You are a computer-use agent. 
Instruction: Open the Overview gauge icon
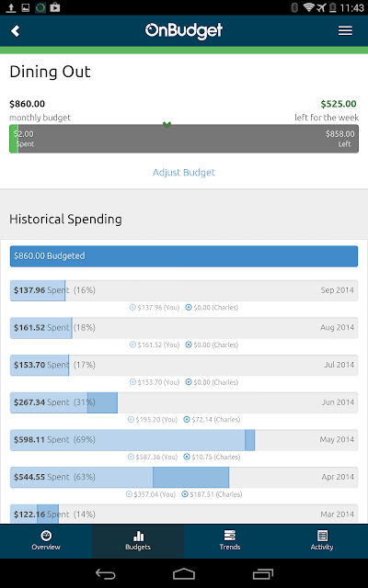[x=46, y=535]
